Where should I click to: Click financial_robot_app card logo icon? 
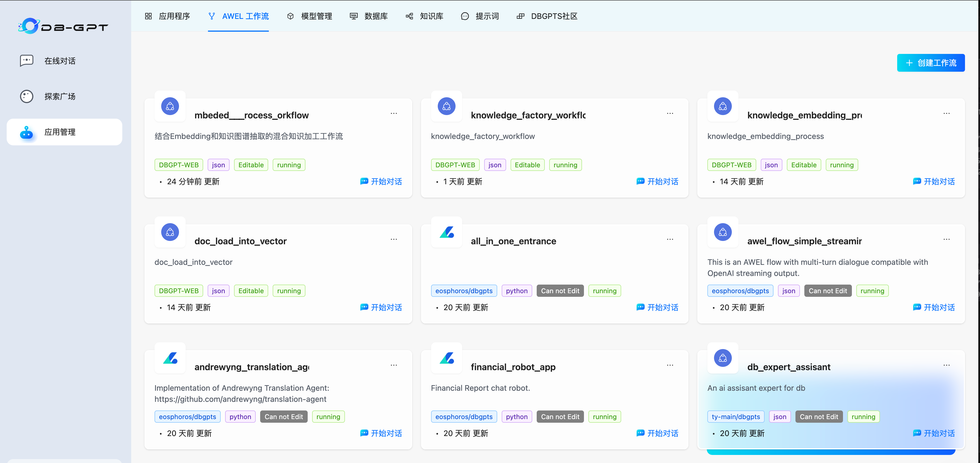[x=446, y=358]
